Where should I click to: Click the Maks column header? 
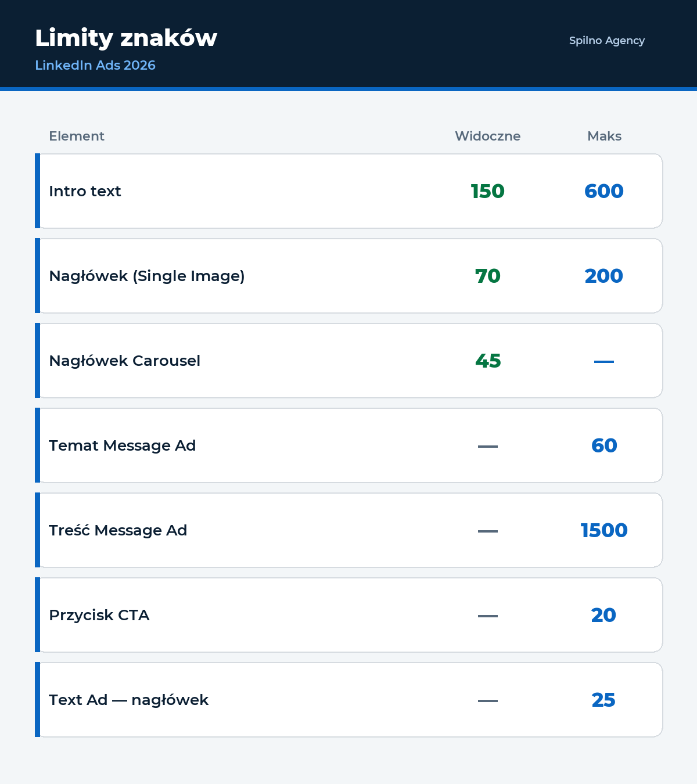tap(604, 136)
